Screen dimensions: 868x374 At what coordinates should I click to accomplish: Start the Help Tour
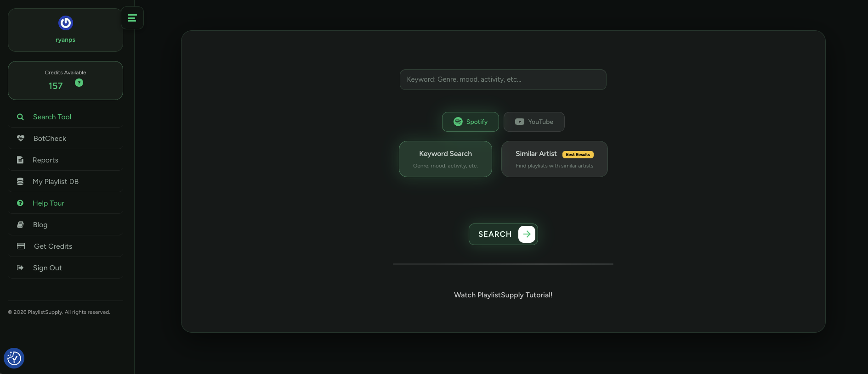point(66,203)
